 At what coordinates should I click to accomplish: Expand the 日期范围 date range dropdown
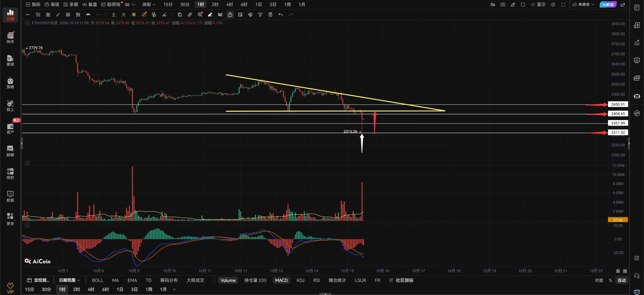(x=69, y=280)
